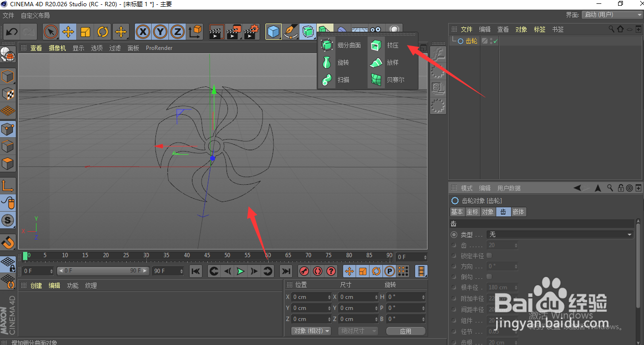Switch to model mode cube icon
This screenshot has width=644, height=345.
tap(8, 76)
